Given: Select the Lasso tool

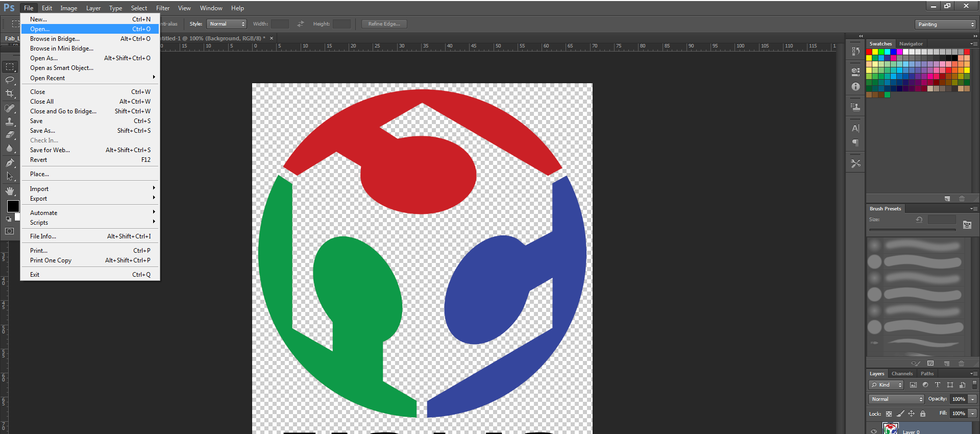Looking at the screenshot, I should (10, 80).
